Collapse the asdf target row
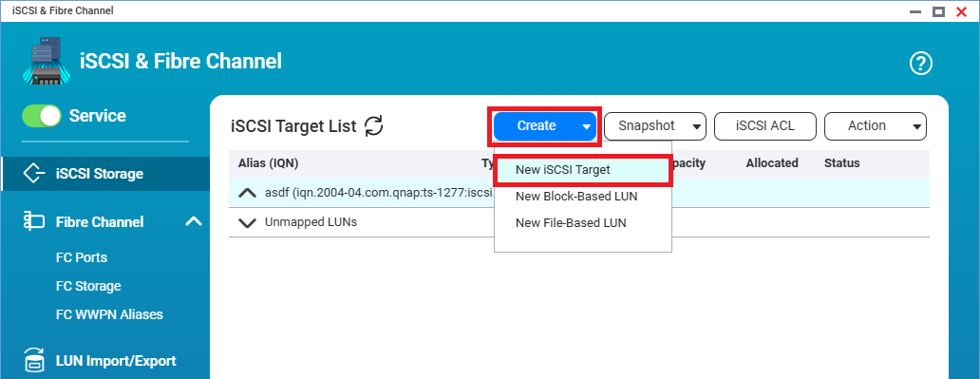Viewport: 980px width, 379px height. coord(248,193)
